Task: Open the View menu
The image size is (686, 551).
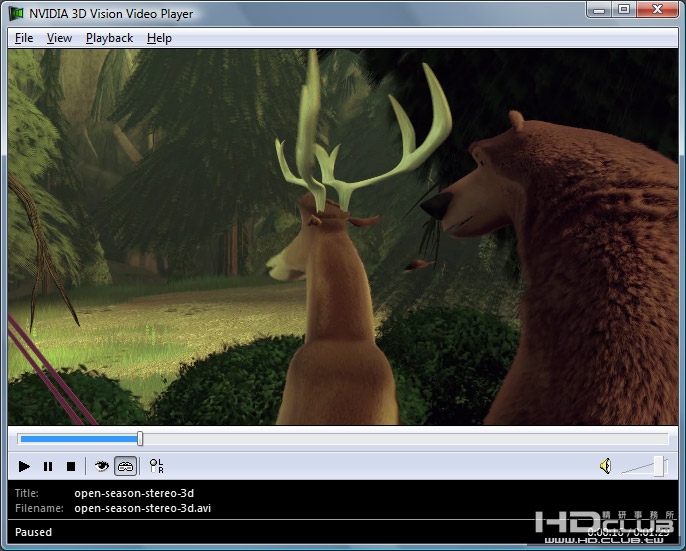Action: click(59, 38)
